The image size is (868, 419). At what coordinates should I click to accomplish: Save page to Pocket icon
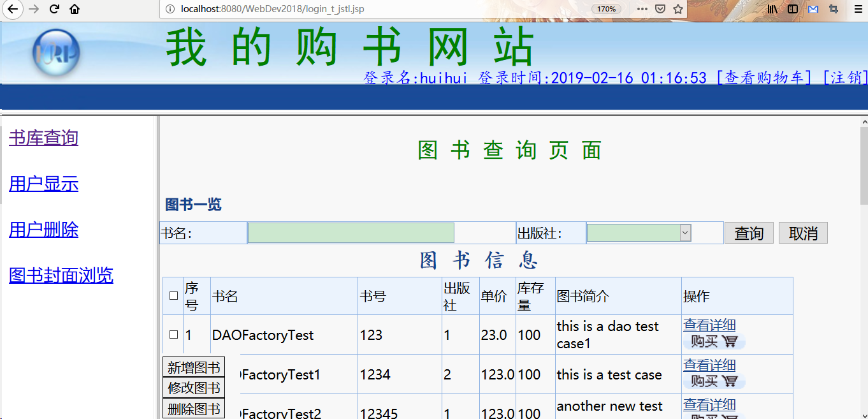point(660,9)
